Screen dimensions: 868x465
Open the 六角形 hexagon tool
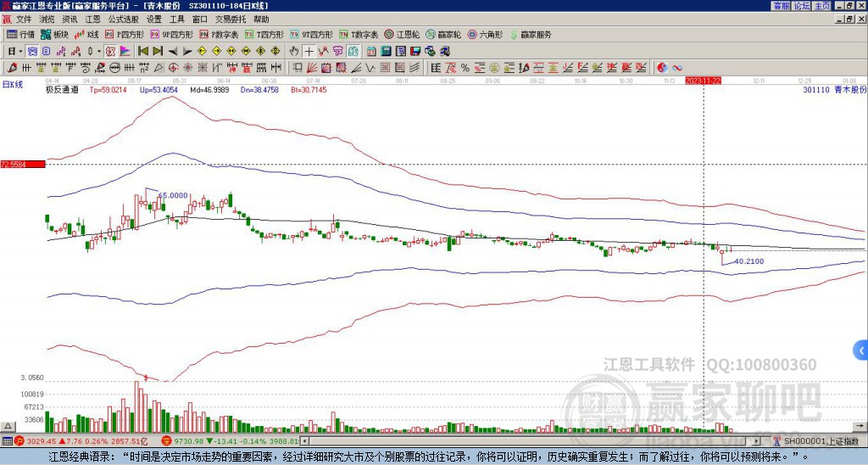coord(485,34)
